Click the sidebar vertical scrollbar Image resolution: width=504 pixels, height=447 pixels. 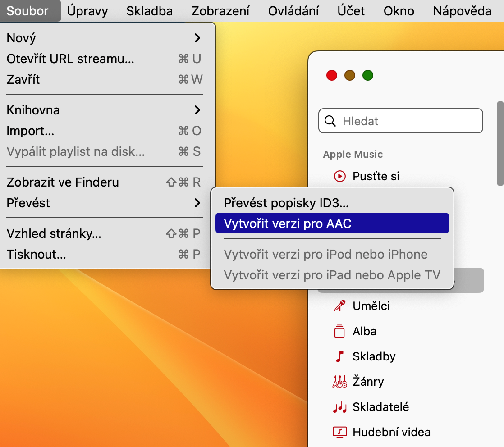[x=499, y=143]
